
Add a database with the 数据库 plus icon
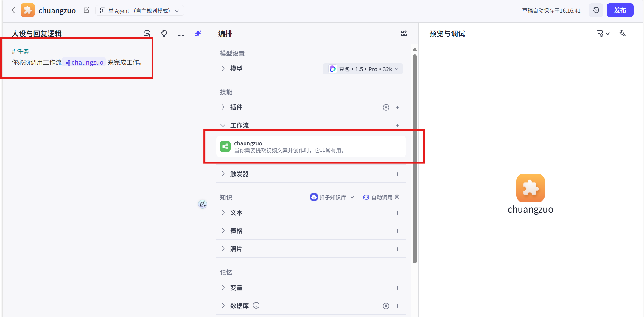[x=397, y=306]
